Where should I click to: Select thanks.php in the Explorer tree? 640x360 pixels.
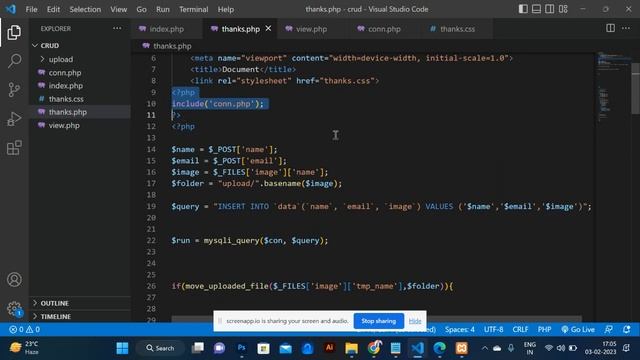pos(80,112)
